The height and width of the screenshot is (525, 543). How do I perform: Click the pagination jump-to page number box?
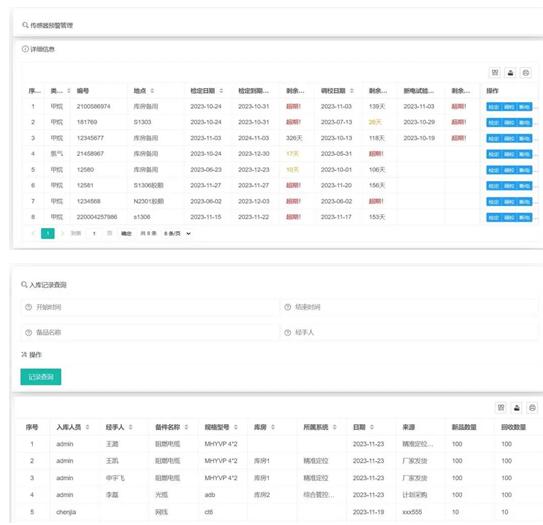tap(94, 233)
